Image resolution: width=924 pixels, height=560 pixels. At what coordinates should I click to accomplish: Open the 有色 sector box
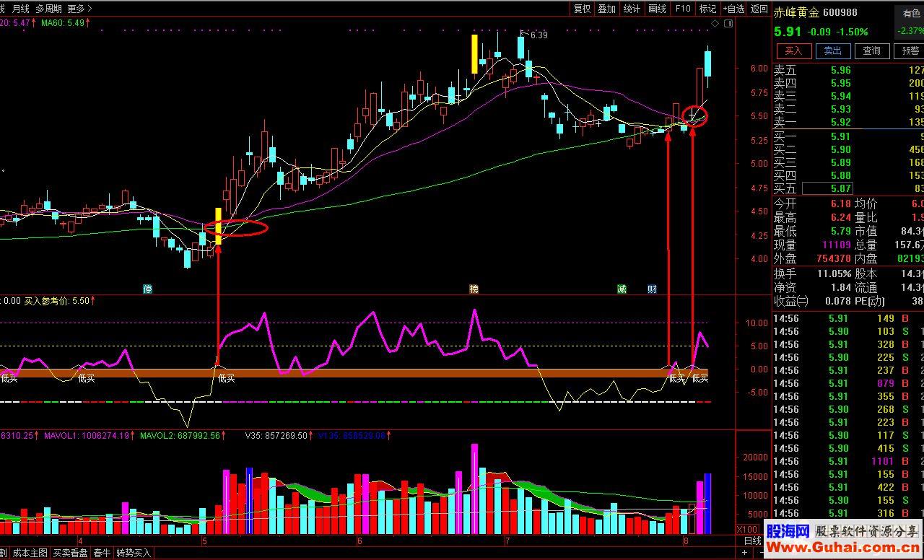[x=910, y=22]
